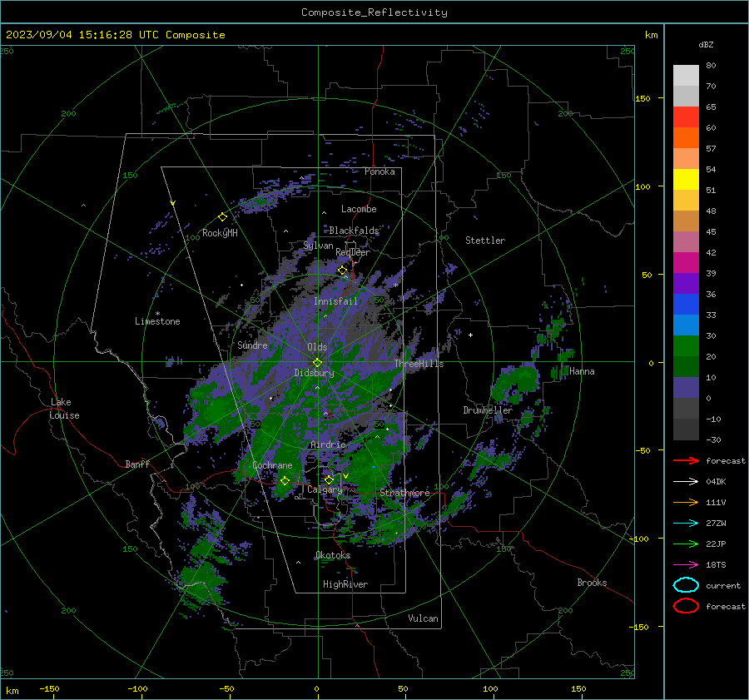Select the -10 dBZ dark gray swatch

pyautogui.click(x=686, y=429)
